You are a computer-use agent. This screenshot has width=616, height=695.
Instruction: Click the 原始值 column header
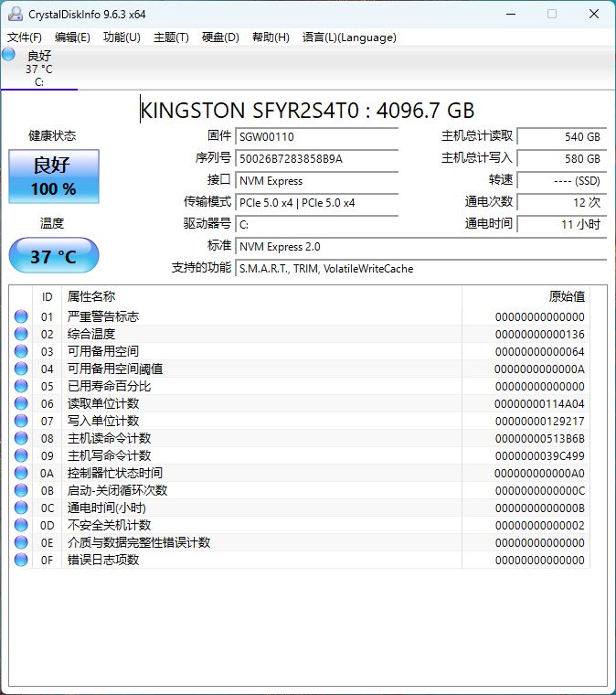pyautogui.click(x=526, y=296)
